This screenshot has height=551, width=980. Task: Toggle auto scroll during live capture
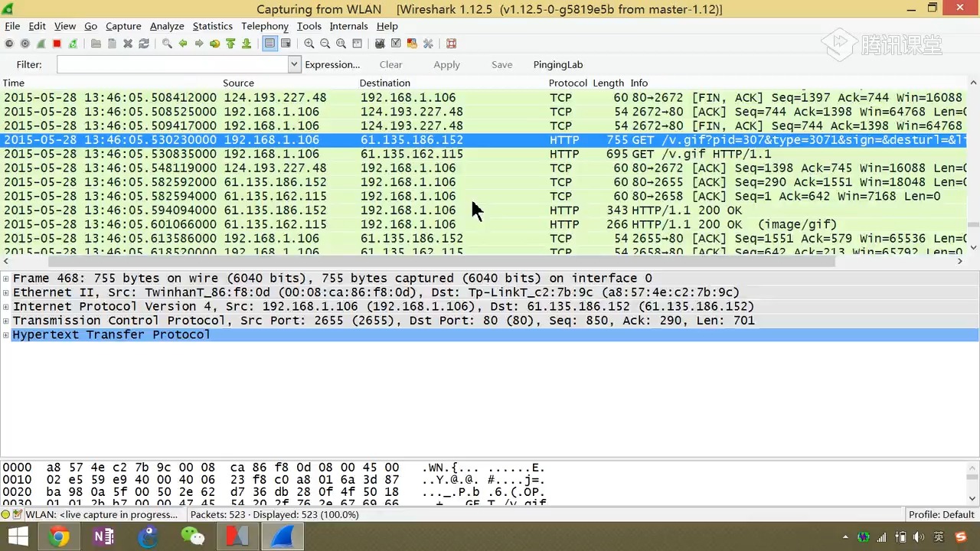tap(286, 44)
